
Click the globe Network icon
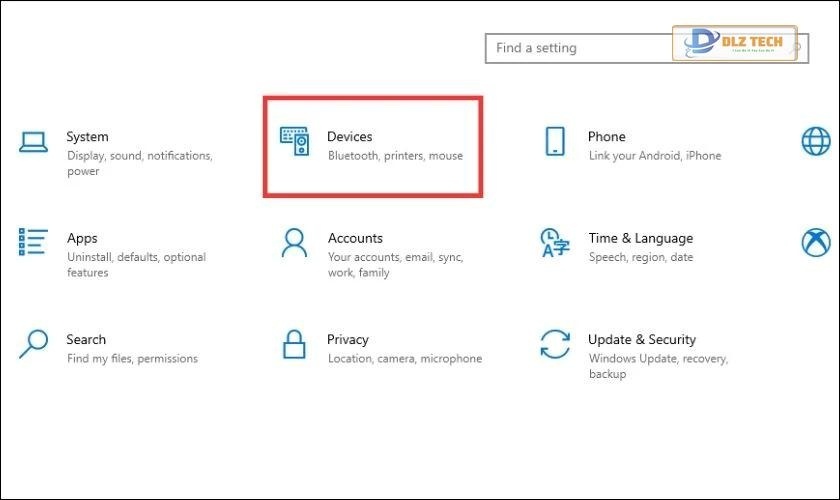[x=816, y=141]
